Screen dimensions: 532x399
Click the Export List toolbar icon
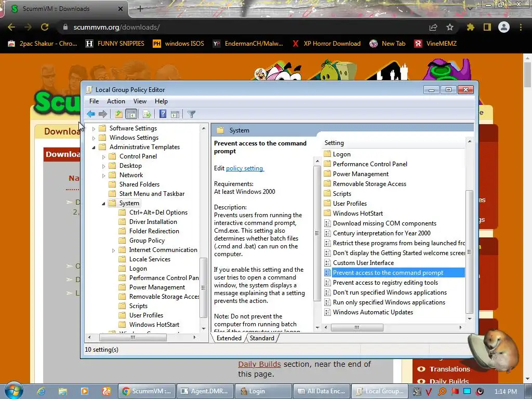pos(147,114)
